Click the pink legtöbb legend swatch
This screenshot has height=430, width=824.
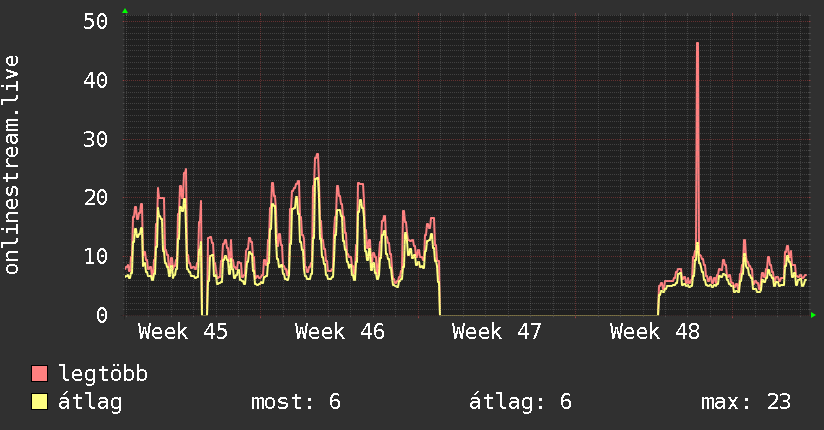click(x=39, y=373)
